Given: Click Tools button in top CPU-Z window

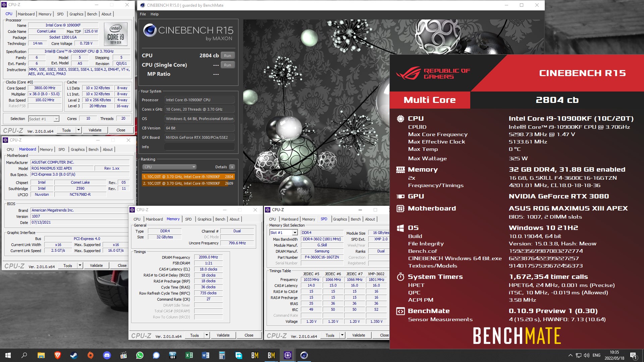Looking at the screenshot, I should coord(66,130).
